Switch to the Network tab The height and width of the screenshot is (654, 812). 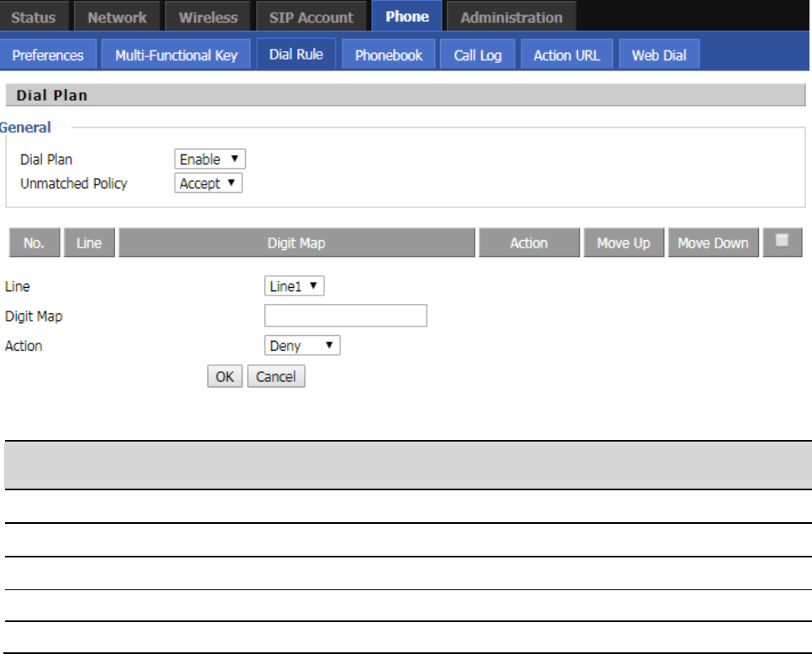(x=117, y=17)
